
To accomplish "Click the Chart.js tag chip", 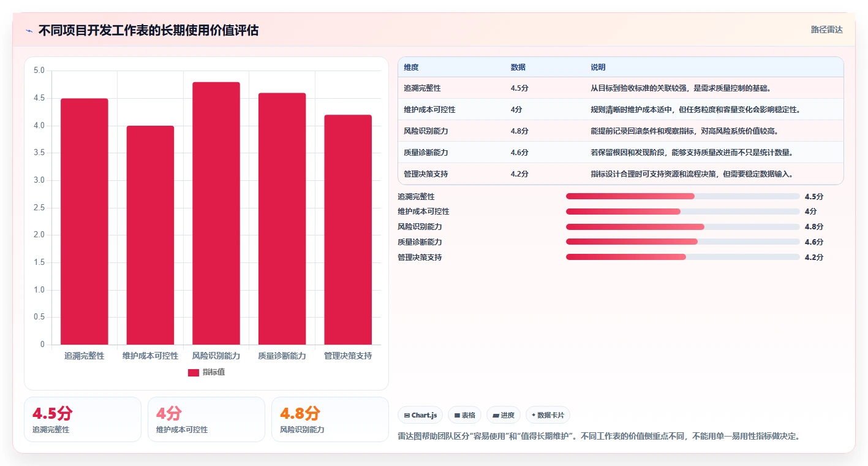I will point(421,415).
